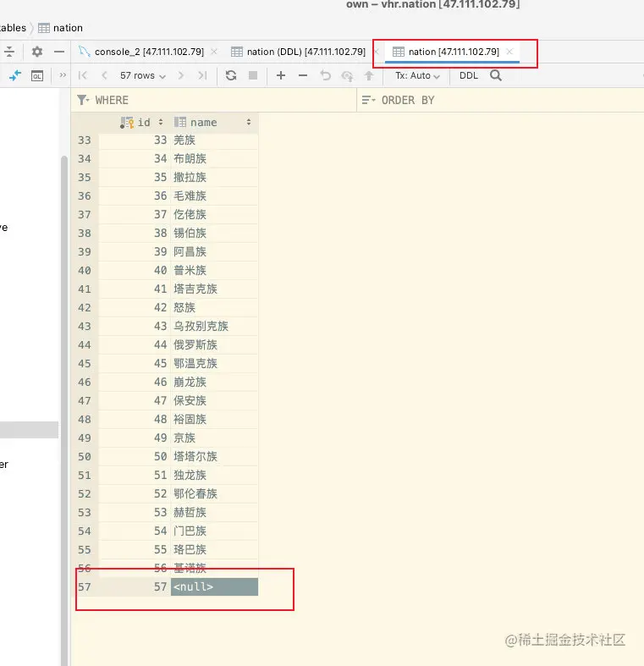The width and height of the screenshot is (644, 666).
Task: Close the nation [47.111.102.79] tab
Action: pyautogui.click(x=509, y=52)
